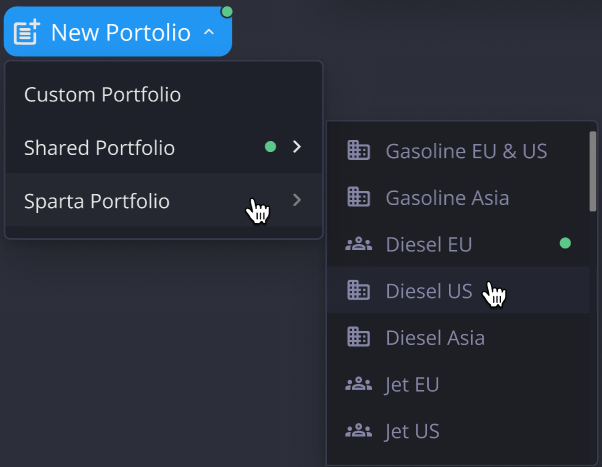
Task: Click building icon beside Gasoline Asia
Action: (358, 198)
